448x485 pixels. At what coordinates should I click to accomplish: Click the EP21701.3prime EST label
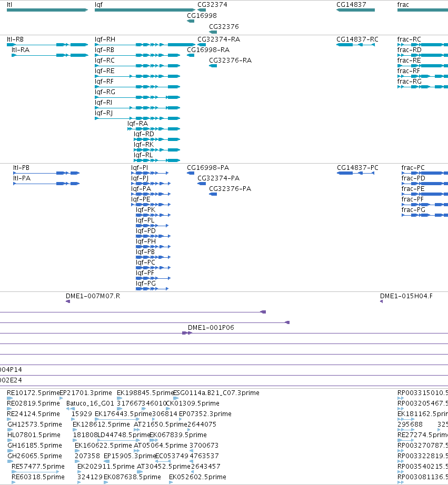click(86, 393)
